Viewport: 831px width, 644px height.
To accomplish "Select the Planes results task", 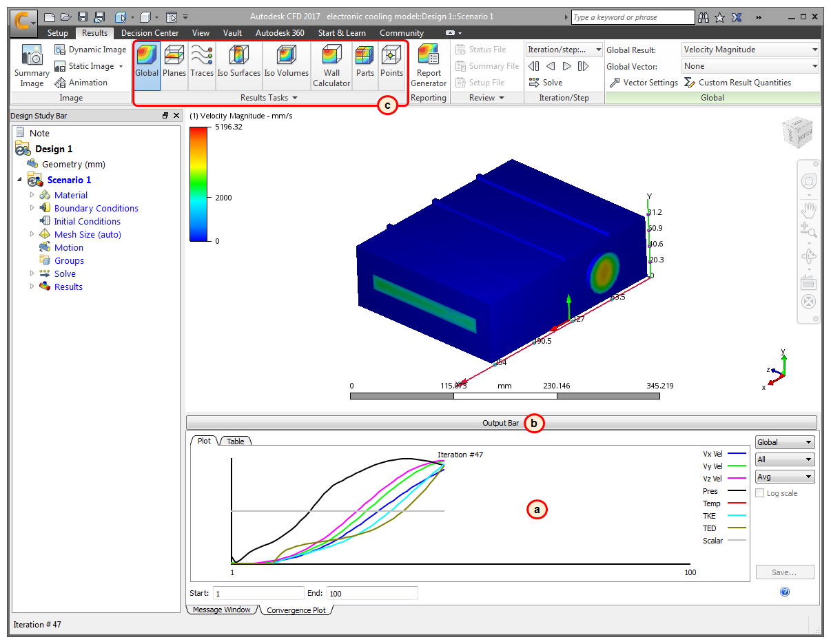I will point(174,66).
